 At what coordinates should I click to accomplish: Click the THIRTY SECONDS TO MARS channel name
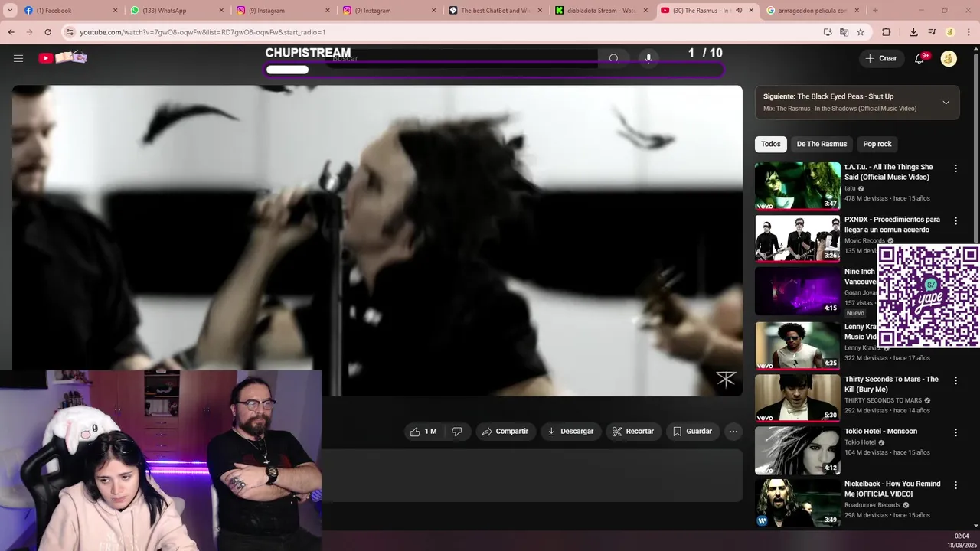click(883, 400)
